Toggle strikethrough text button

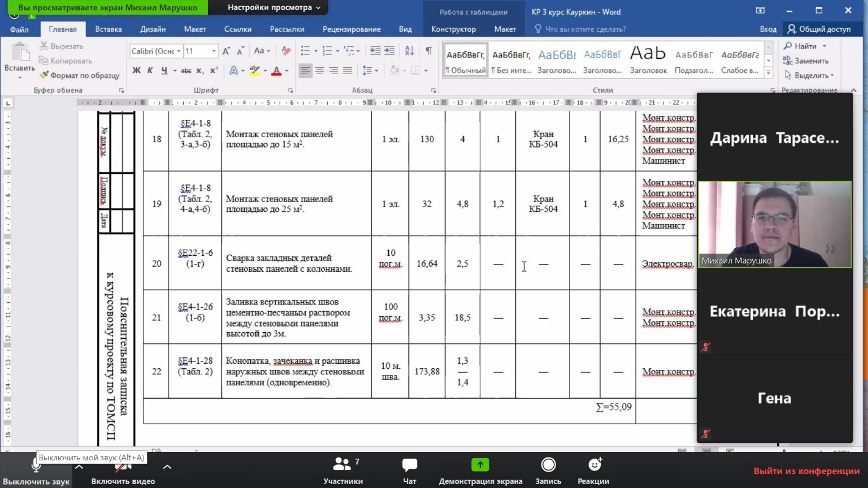(x=185, y=71)
